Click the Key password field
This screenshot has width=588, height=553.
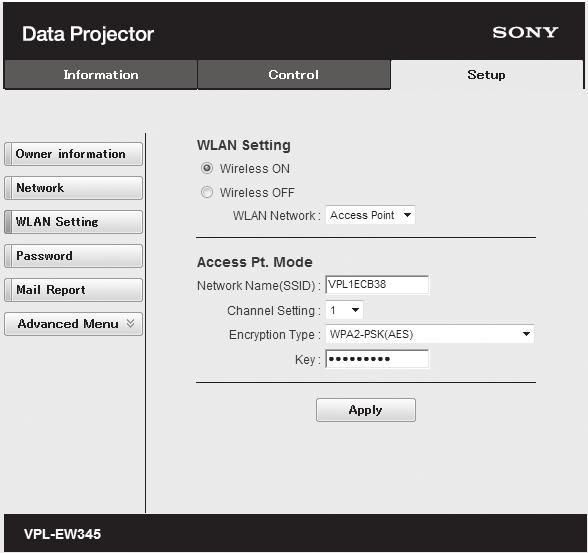tap(377, 359)
